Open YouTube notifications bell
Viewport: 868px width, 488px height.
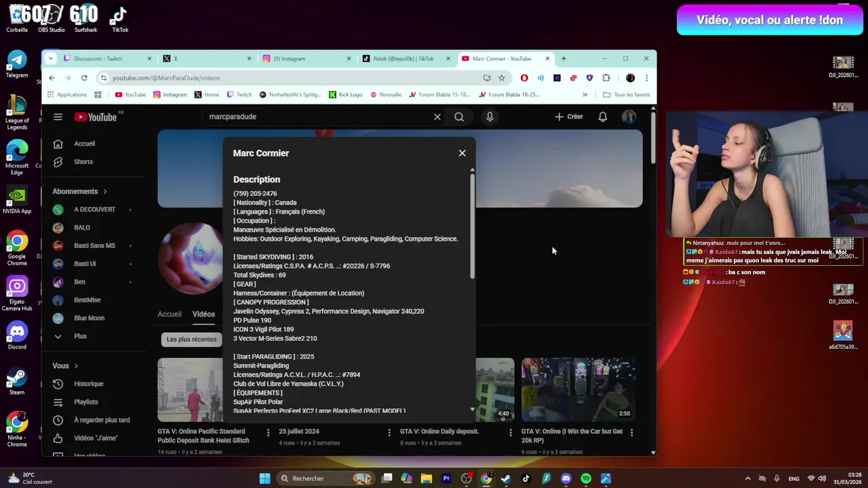pos(602,117)
